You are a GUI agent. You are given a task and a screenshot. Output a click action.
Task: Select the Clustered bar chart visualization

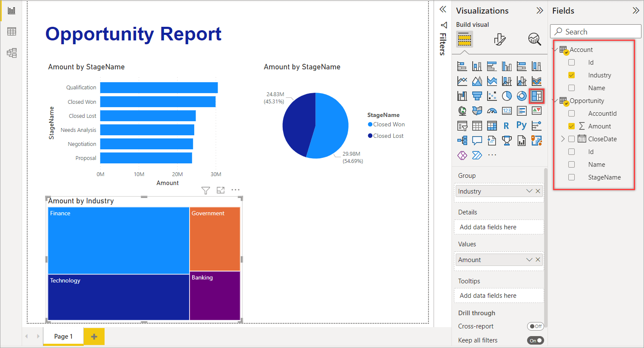492,66
